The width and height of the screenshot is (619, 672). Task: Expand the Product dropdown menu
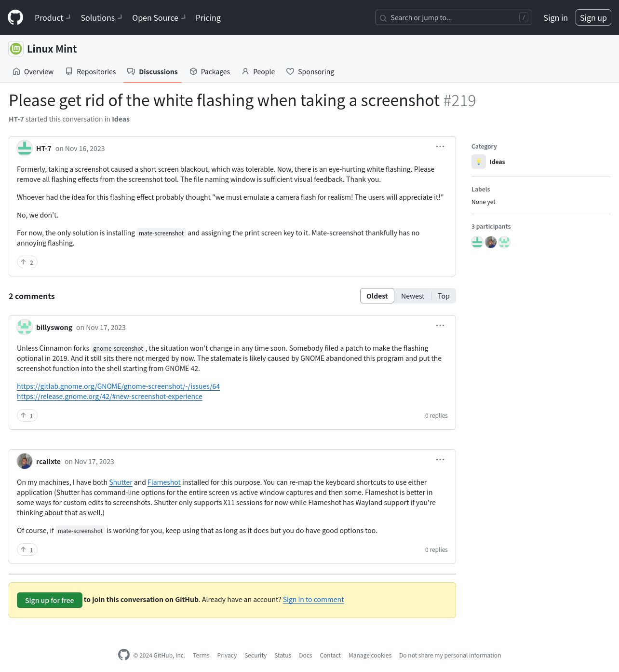click(53, 17)
